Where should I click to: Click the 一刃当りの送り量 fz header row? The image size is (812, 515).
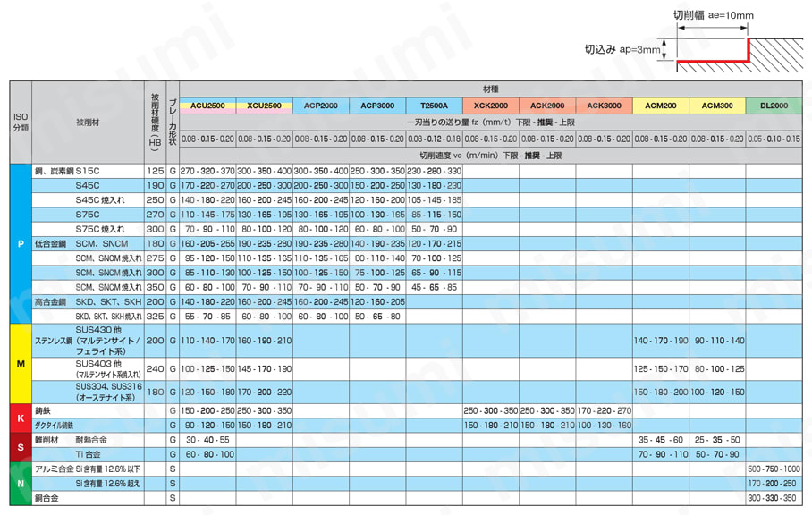click(491, 122)
